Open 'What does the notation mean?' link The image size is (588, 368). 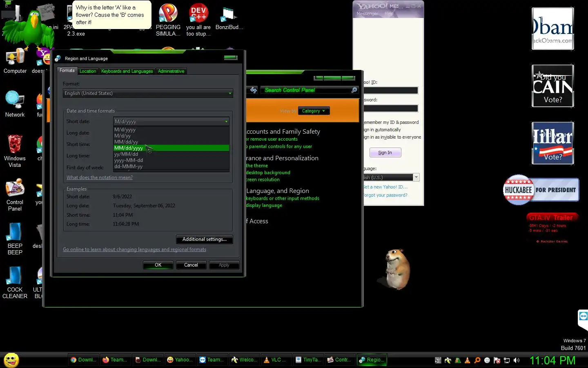pyautogui.click(x=100, y=177)
